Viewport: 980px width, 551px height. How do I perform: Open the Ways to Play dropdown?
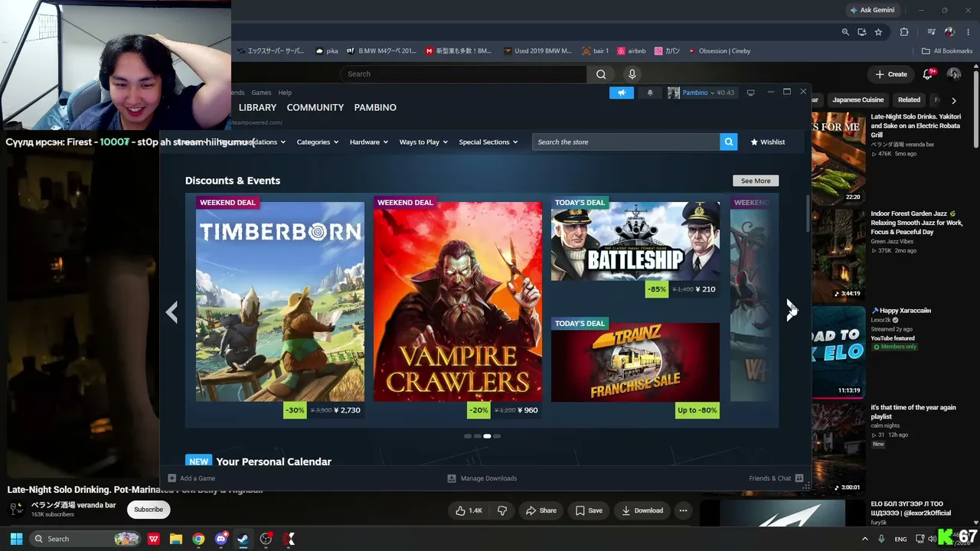[423, 142]
